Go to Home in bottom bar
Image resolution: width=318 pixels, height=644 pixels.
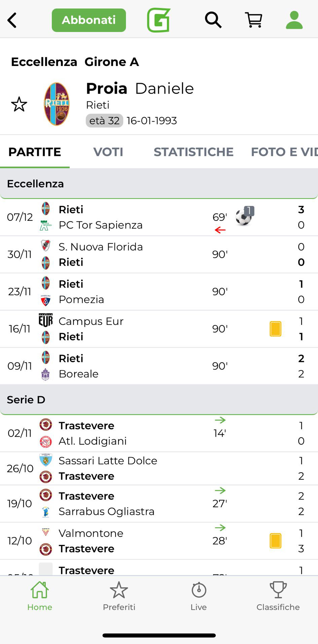(x=40, y=596)
